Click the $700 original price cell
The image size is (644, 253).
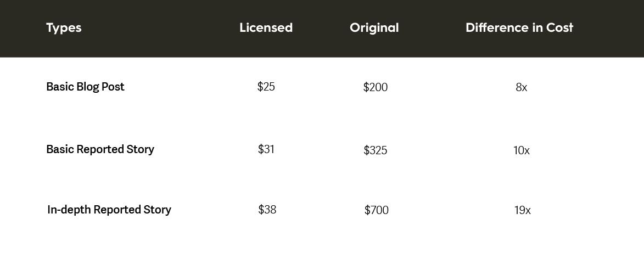point(376,210)
